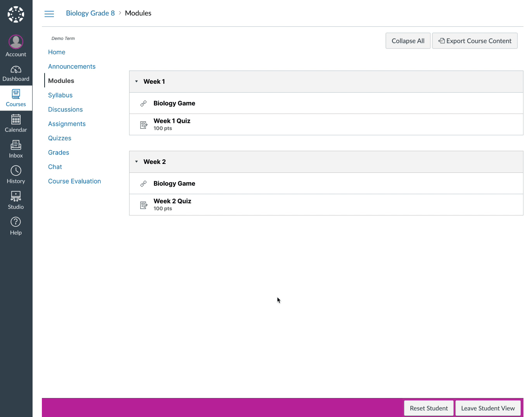Click link icon beside Week 2 Biology Game
This screenshot has width=532, height=417.
143,184
